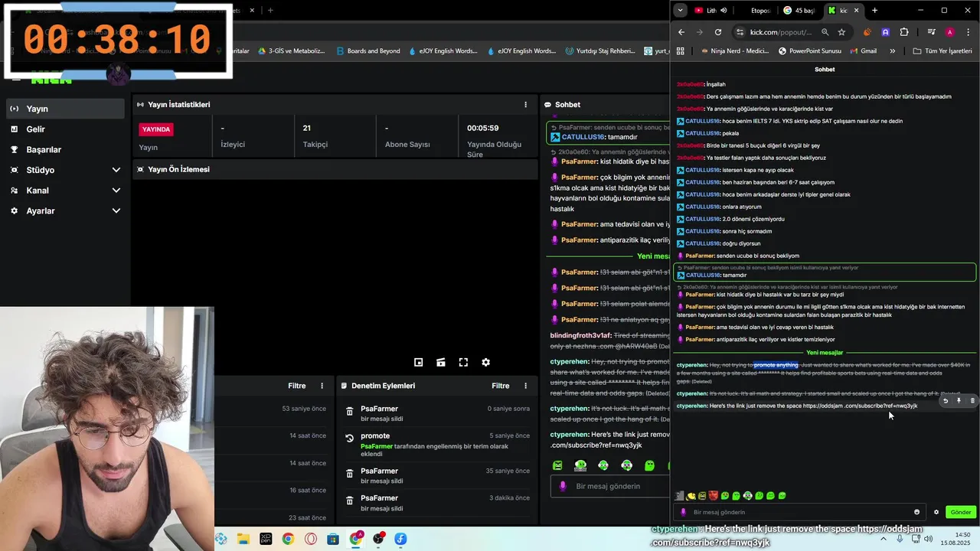Open the Chrome profile avatar 'A'
Image resolution: width=980 pixels, height=551 pixels.
949,32
